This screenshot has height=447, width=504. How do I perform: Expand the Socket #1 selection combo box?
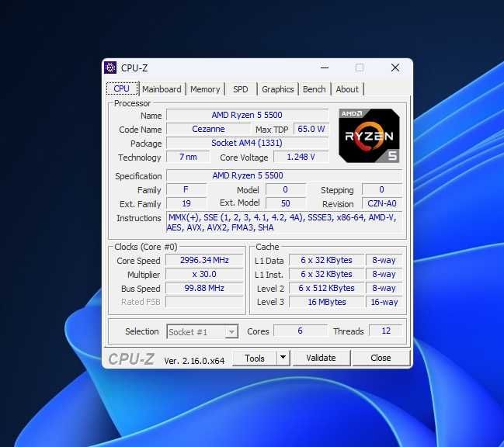(202, 331)
